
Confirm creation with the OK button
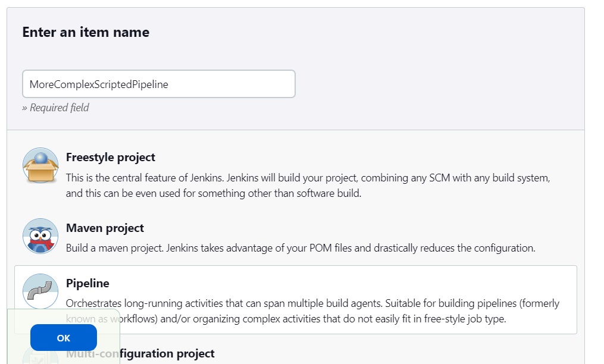(64, 338)
